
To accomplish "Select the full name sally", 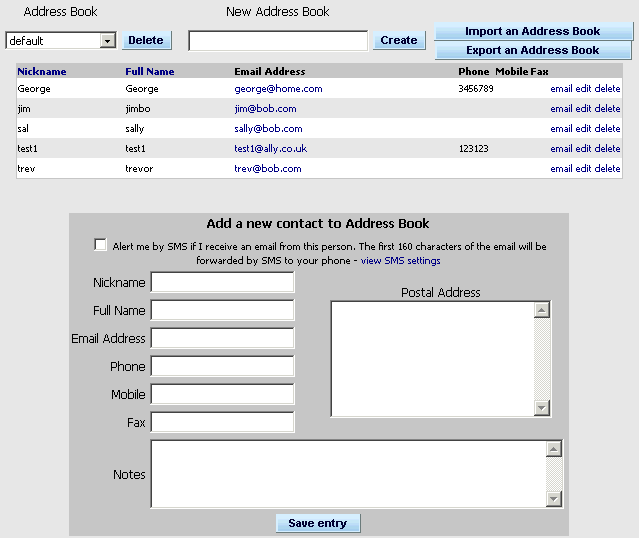I will [x=135, y=129].
